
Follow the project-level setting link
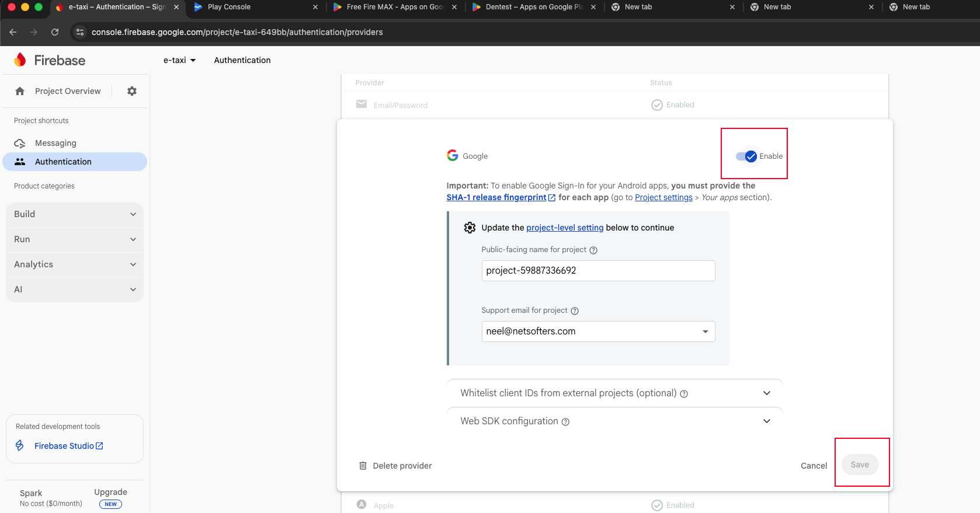(x=565, y=228)
